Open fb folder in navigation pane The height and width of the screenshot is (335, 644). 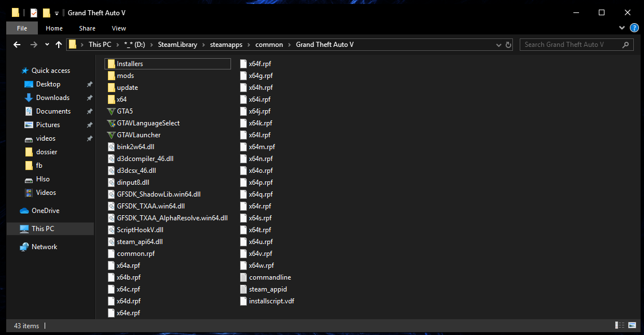(x=39, y=166)
